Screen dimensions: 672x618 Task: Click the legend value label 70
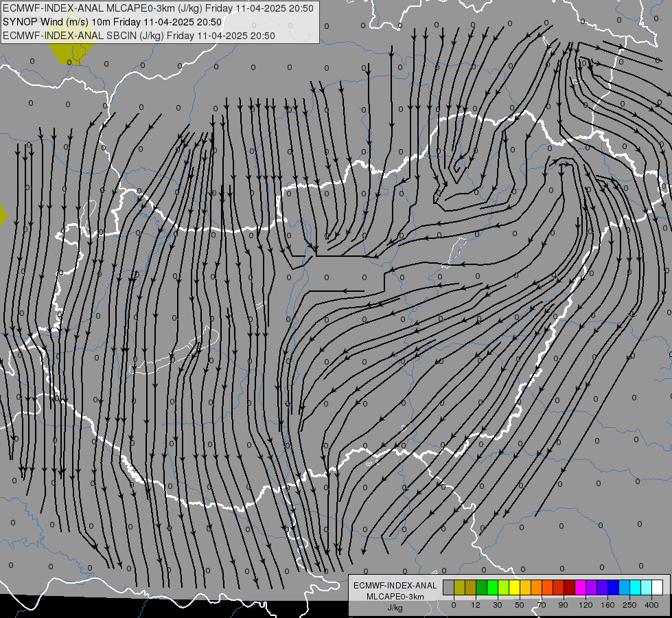(x=542, y=605)
